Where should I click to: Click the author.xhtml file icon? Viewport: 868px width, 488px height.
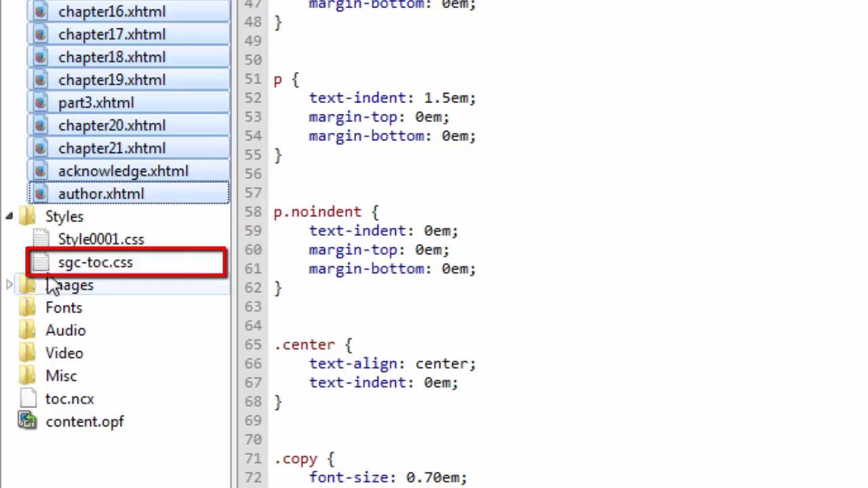tap(40, 194)
